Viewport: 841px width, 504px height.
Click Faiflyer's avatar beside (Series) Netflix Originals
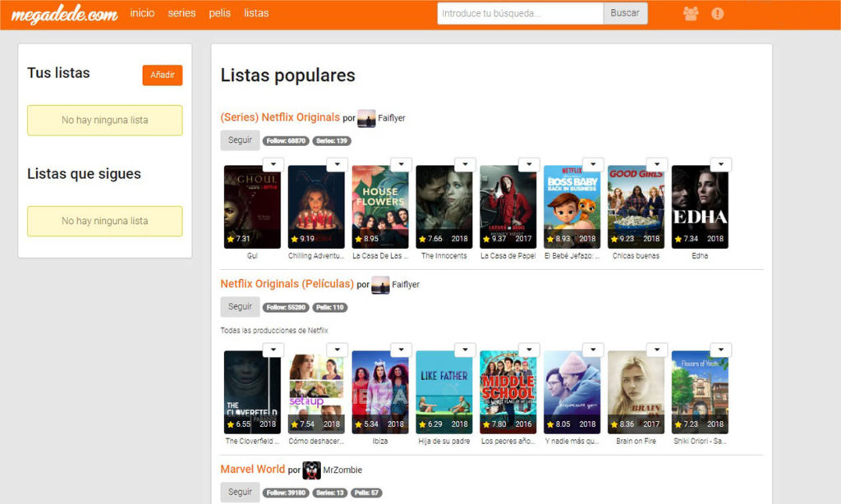click(x=368, y=117)
